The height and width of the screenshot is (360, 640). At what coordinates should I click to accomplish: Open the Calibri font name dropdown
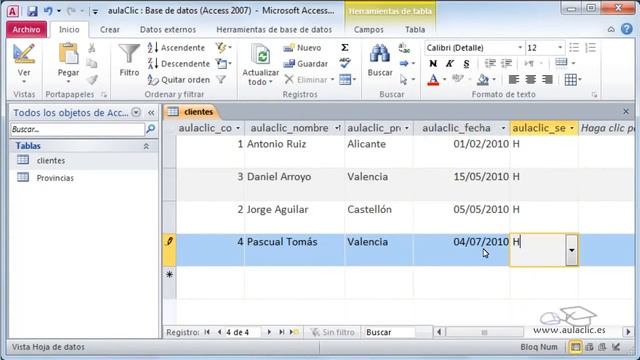click(520, 48)
